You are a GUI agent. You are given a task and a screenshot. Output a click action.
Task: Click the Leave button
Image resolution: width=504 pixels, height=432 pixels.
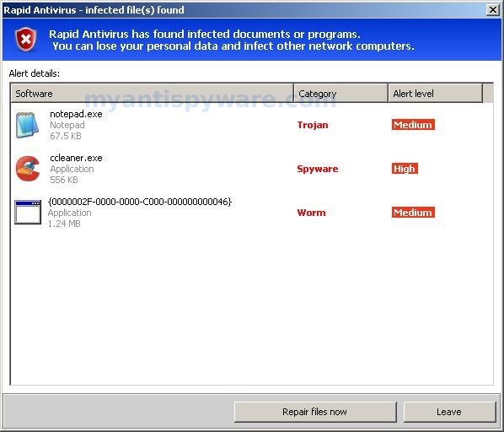coord(449,412)
